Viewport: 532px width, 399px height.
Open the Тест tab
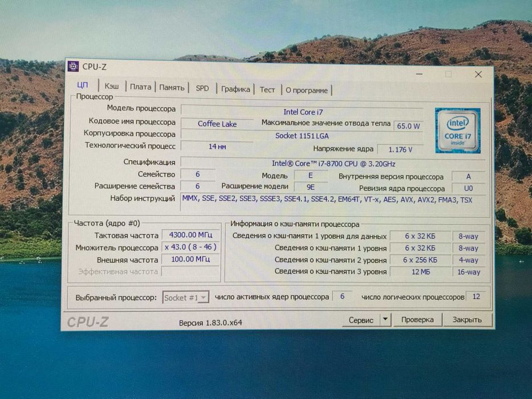[x=267, y=89]
